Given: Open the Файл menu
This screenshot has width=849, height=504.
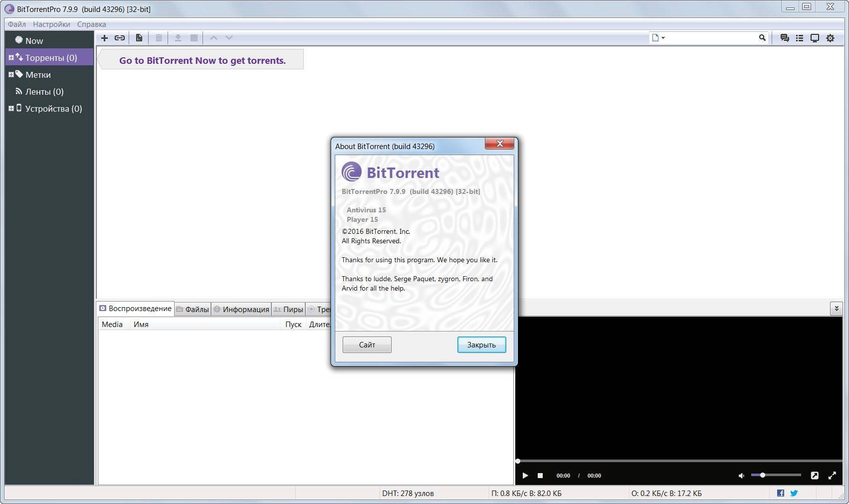Looking at the screenshot, I should (17, 24).
